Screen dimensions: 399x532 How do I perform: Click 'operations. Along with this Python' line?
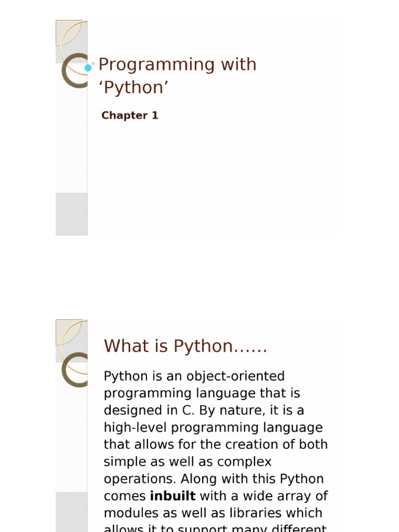click(214, 479)
